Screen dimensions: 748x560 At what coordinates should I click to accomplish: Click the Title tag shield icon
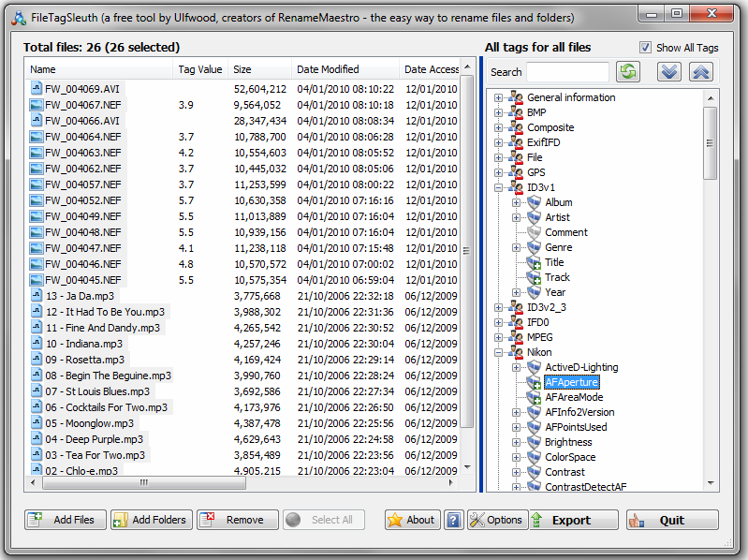click(534, 262)
